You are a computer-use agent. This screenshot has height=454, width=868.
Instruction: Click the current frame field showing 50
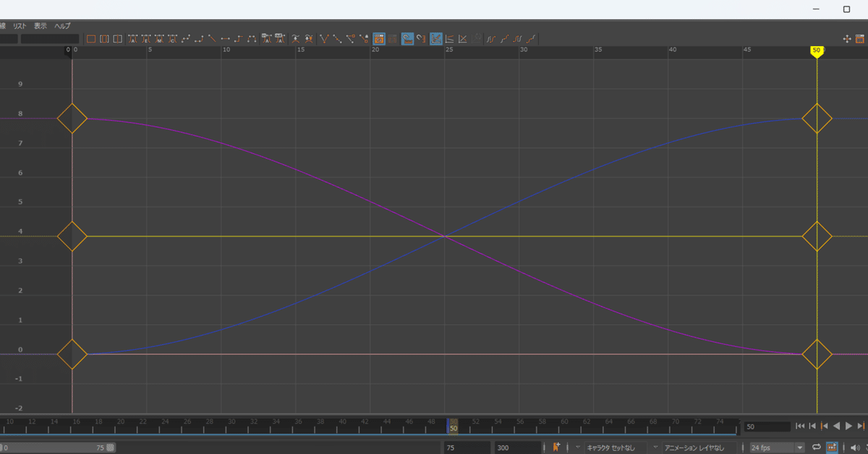pos(767,426)
